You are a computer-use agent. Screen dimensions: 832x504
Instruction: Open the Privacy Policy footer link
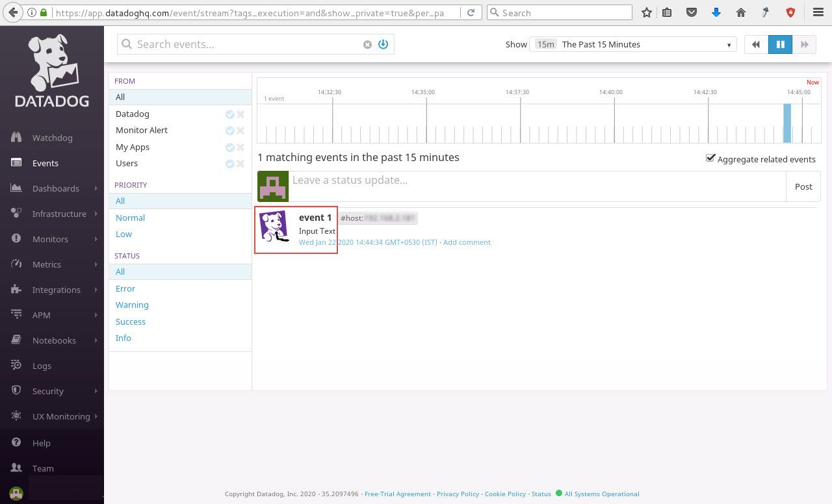(x=458, y=494)
